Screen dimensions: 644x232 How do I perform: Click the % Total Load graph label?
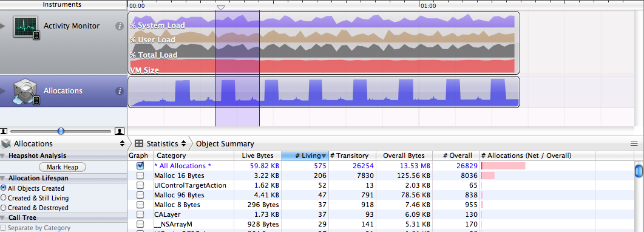154,55
